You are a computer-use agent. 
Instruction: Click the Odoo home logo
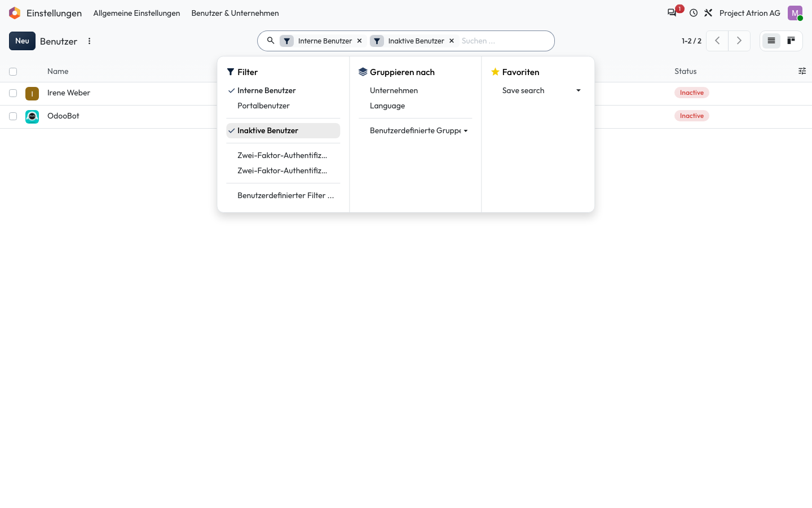(15, 13)
